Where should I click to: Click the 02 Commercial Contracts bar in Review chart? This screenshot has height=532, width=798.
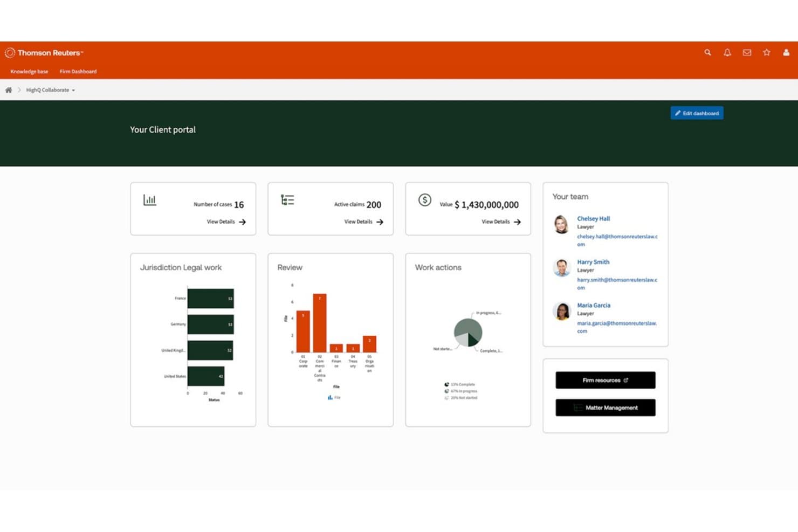[x=320, y=323]
